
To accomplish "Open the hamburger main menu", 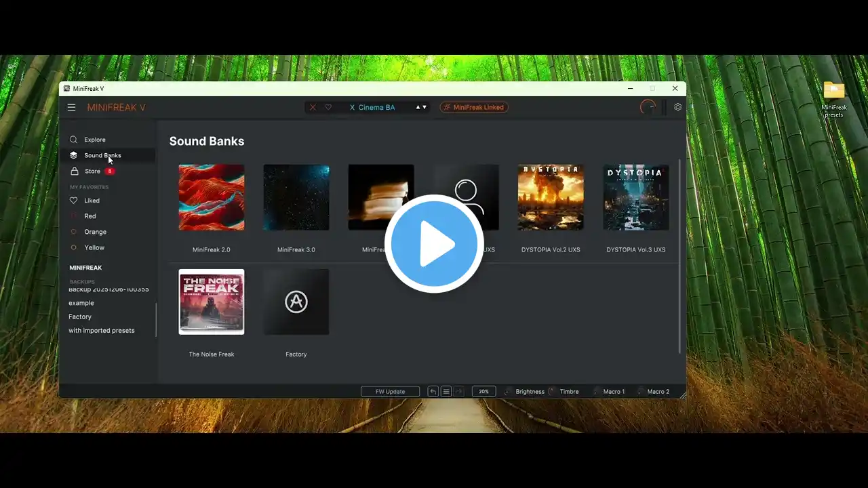I will coord(71,107).
